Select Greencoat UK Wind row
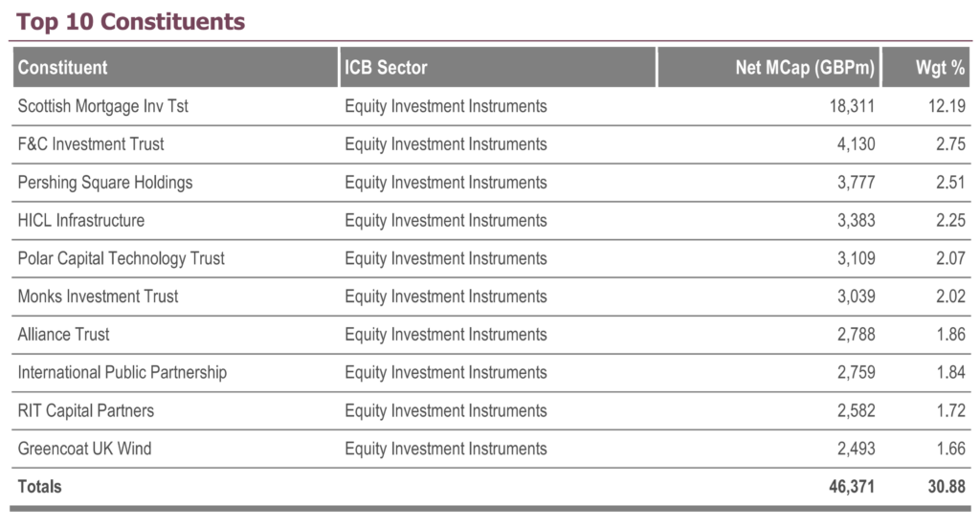This screenshot has width=980, height=527. [491, 449]
